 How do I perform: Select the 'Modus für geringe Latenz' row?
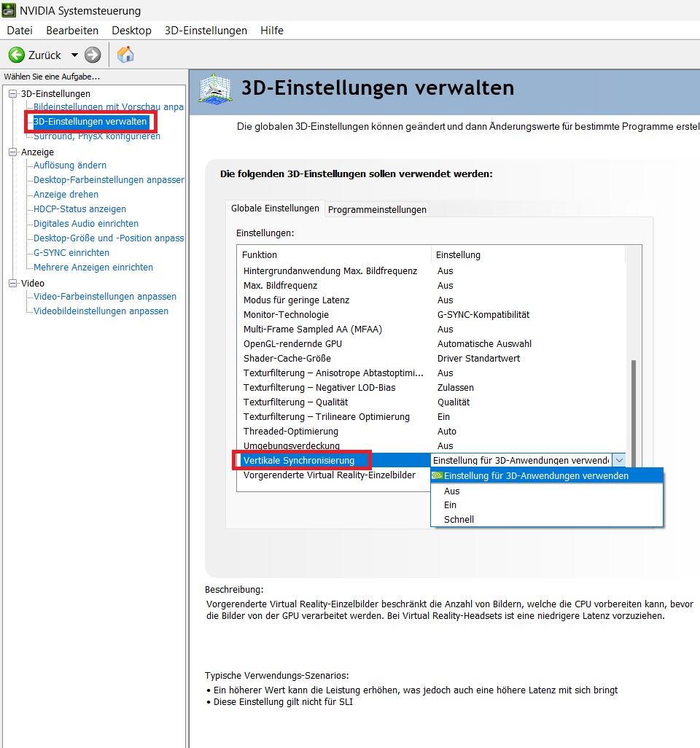(x=431, y=300)
